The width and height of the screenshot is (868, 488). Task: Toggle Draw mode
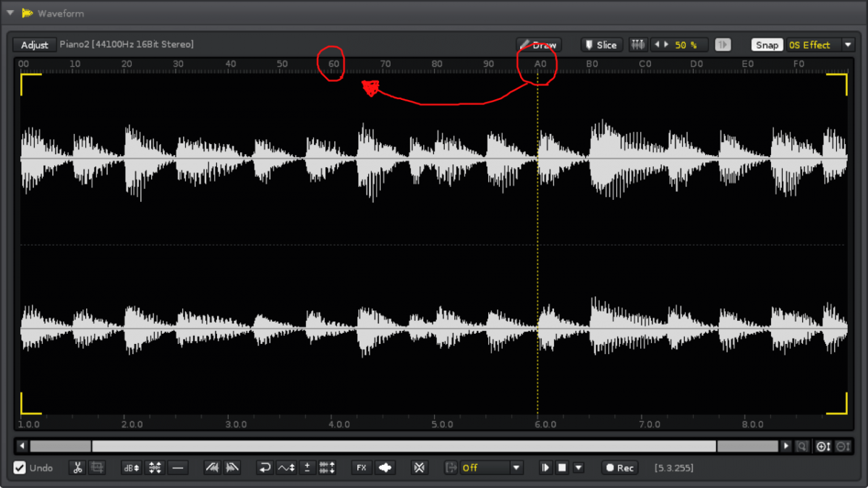[x=538, y=45]
